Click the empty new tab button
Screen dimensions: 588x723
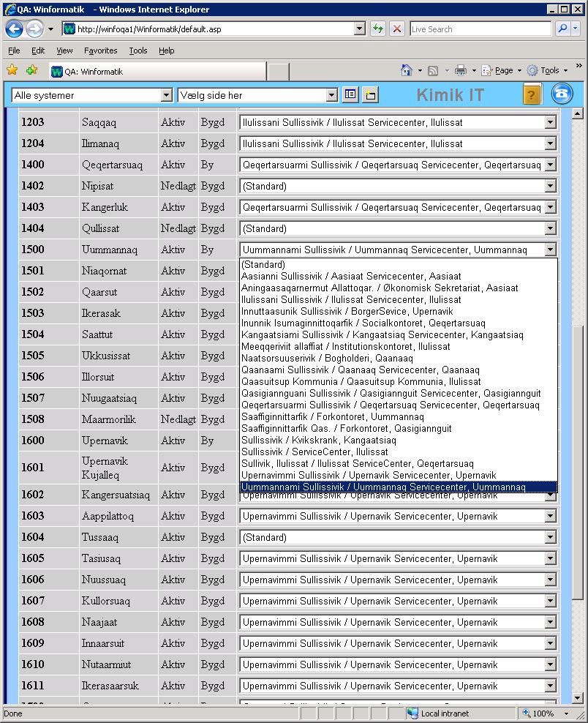pyautogui.click(x=279, y=72)
